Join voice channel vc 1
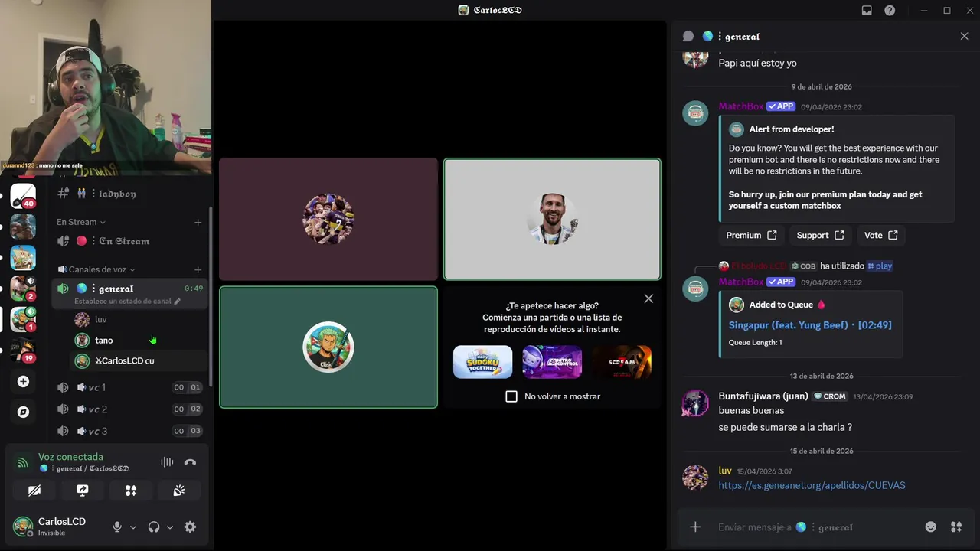 (130, 387)
